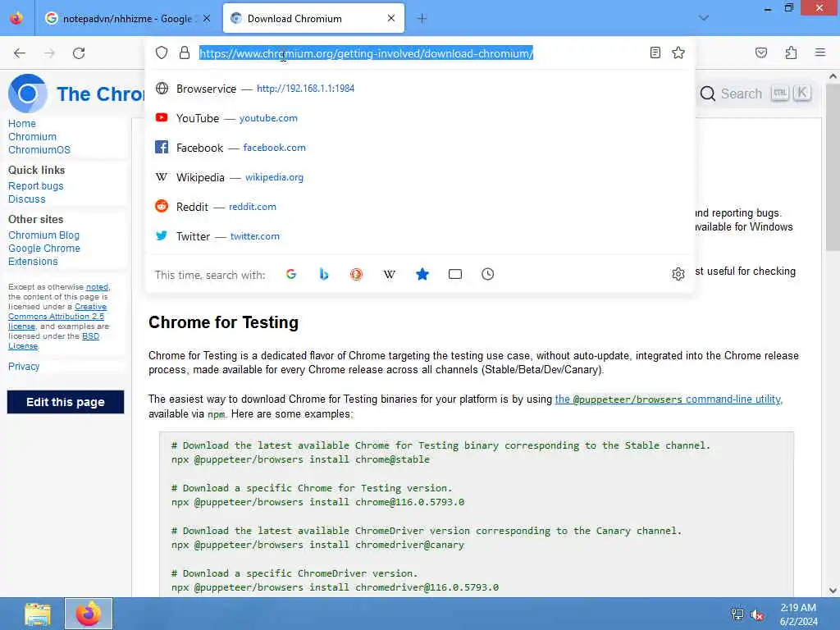Open the Discuss link
The width and height of the screenshot is (840, 630).
pyautogui.click(x=27, y=199)
